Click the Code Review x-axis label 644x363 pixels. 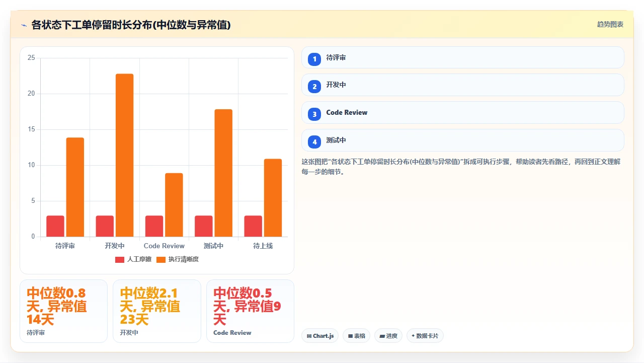[x=164, y=246]
